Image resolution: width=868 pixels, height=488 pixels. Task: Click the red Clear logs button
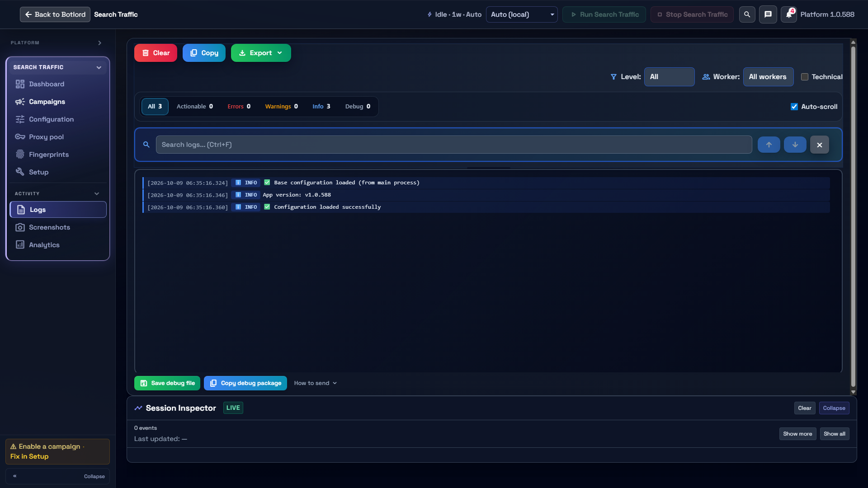tap(156, 53)
